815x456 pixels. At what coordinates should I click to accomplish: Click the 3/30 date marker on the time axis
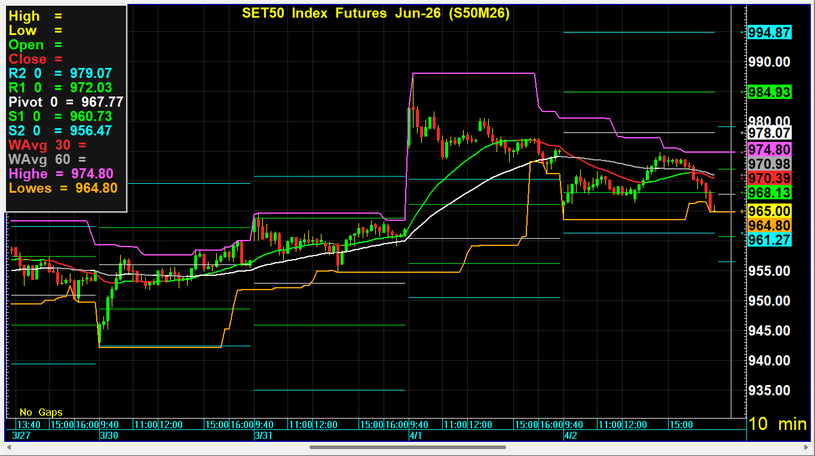[x=107, y=436]
